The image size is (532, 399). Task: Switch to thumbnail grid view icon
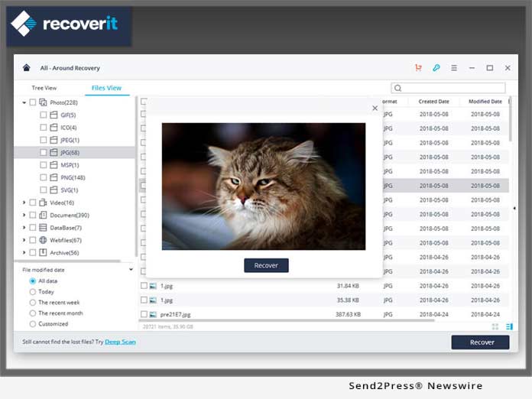pos(495,326)
